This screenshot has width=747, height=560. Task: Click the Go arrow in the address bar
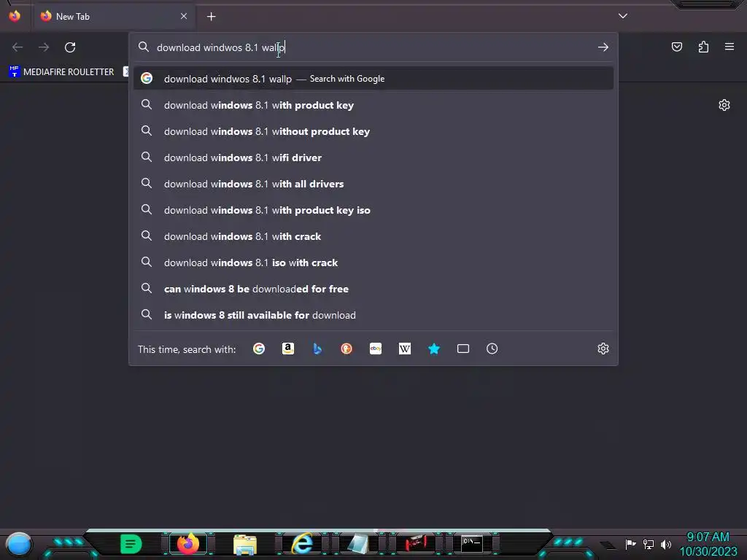(x=603, y=47)
